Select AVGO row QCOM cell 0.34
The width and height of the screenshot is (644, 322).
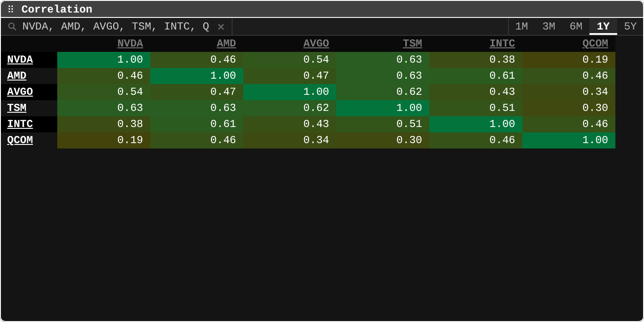click(x=569, y=92)
